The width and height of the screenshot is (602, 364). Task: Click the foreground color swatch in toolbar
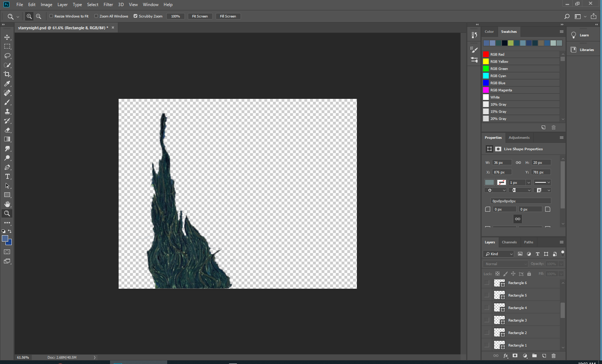pos(5,238)
